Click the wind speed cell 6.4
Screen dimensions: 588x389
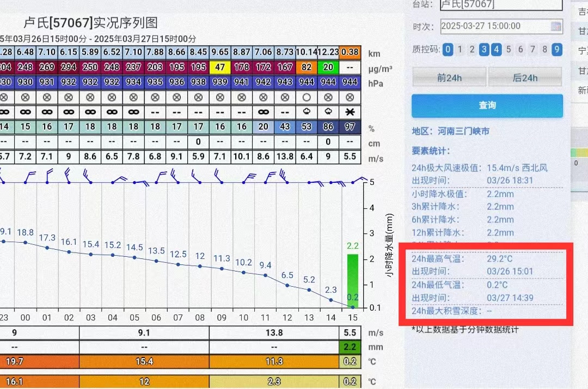(x=307, y=156)
